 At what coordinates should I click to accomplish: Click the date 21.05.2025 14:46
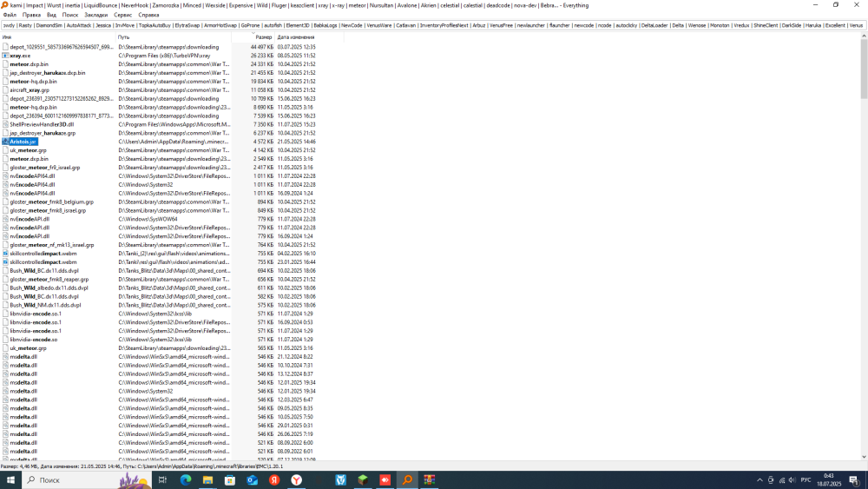[x=296, y=142]
